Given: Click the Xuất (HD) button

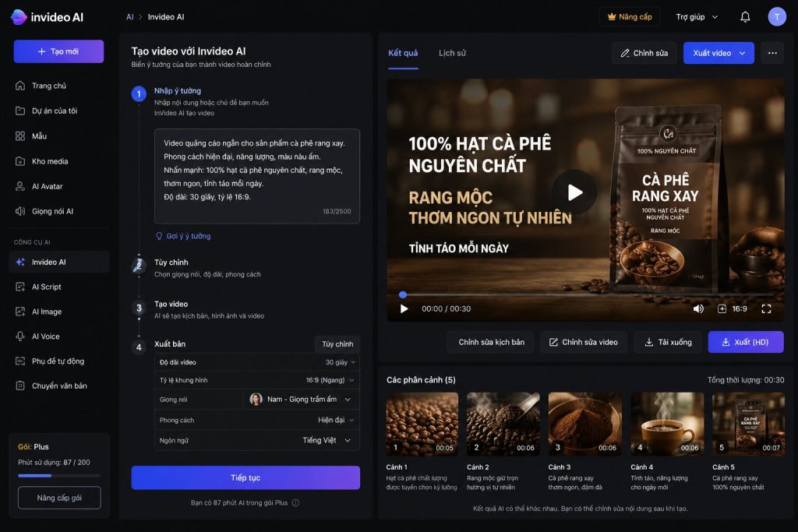Looking at the screenshot, I should [x=746, y=342].
